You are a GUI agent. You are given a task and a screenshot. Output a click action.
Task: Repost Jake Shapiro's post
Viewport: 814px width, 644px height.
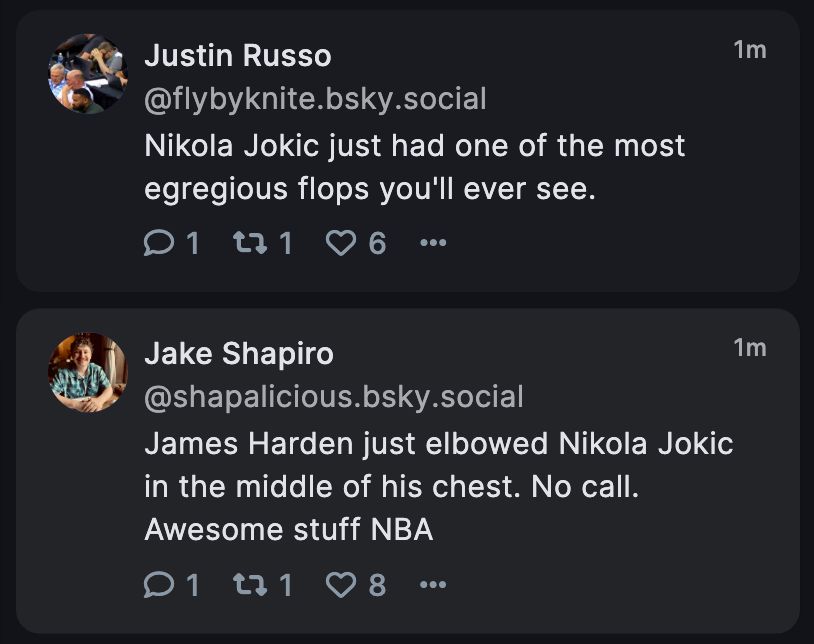[246, 585]
